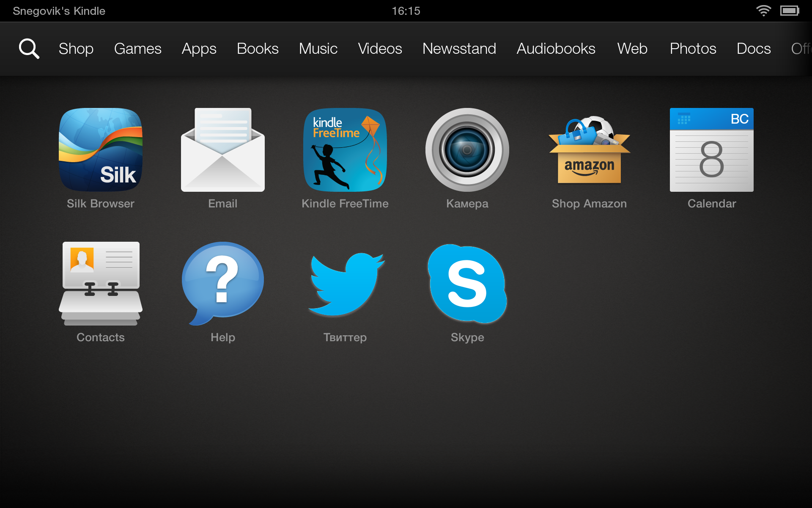Image resolution: width=812 pixels, height=508 pixels.
Task: Open the Shop Amazon app
Action: point(589,150)
